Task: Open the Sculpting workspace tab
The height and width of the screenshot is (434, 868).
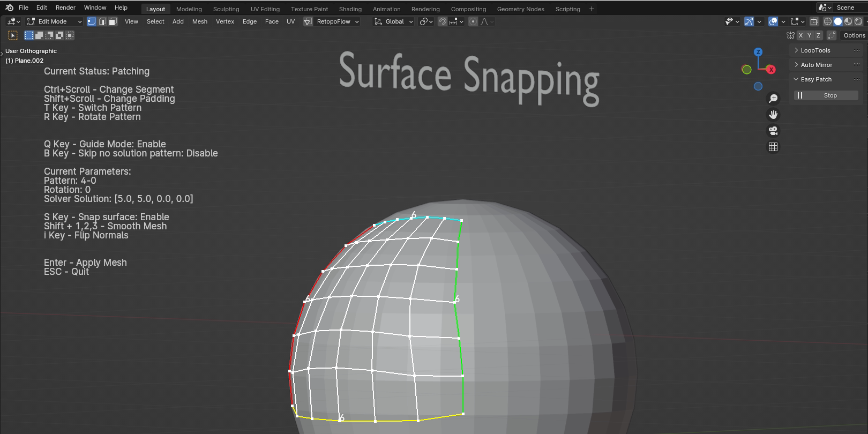Action: (x=226, y=9)
